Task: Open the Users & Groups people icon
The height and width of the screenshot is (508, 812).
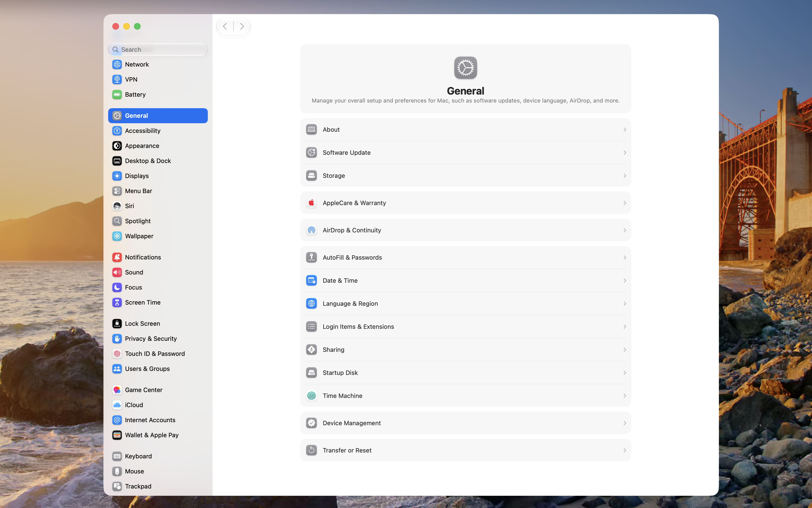Action: (x=117, y=369)
